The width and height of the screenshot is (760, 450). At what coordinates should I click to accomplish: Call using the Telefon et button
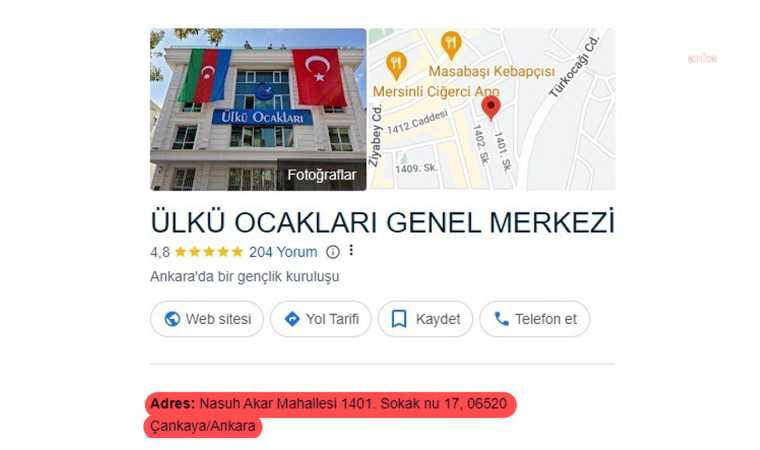point(535,319)
